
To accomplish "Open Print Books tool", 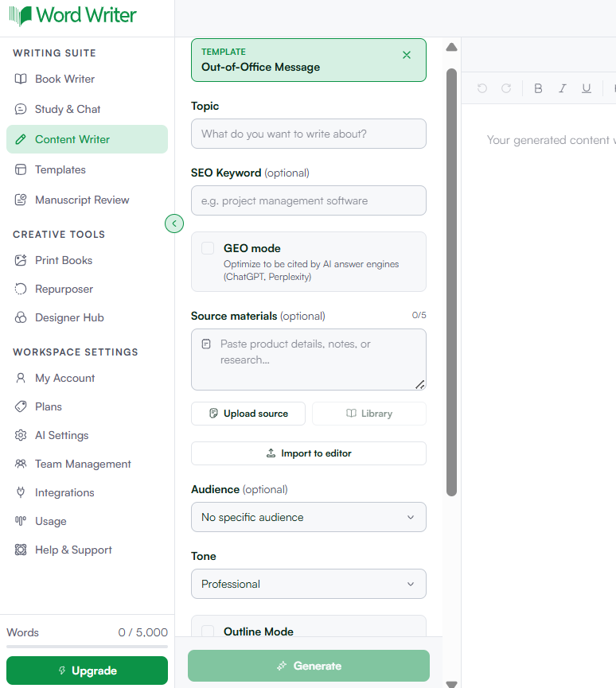I will point(87,261).
